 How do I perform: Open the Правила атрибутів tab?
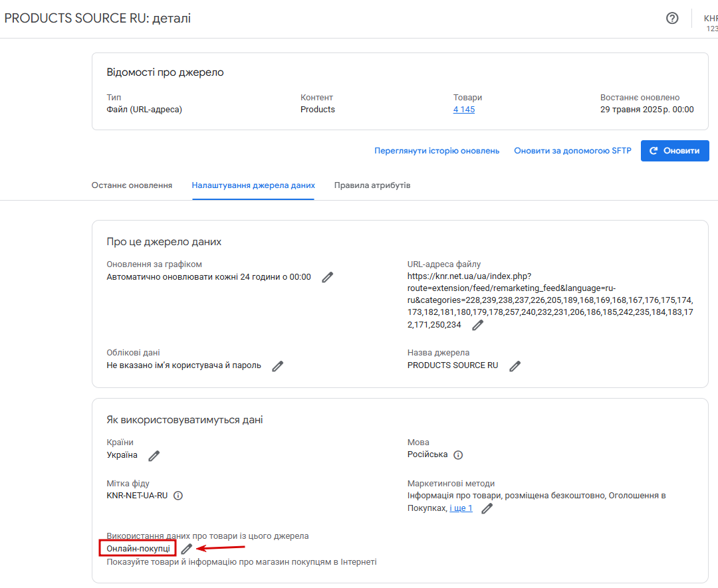pyautogui.click(x=372, y=185)
